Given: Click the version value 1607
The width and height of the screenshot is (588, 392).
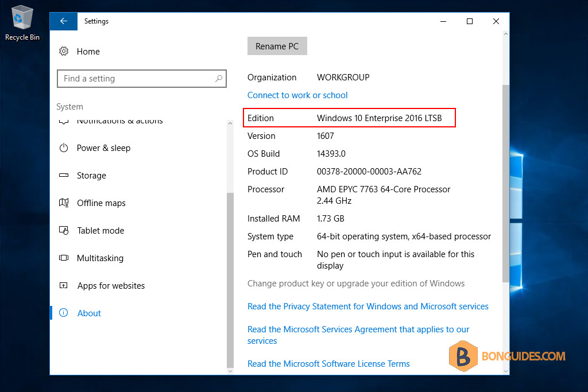Looking at the screenshot, I should 325,136.
